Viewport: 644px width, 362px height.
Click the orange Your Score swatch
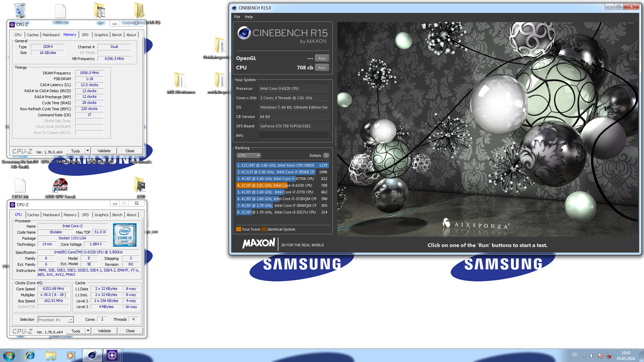coord(238,229)
